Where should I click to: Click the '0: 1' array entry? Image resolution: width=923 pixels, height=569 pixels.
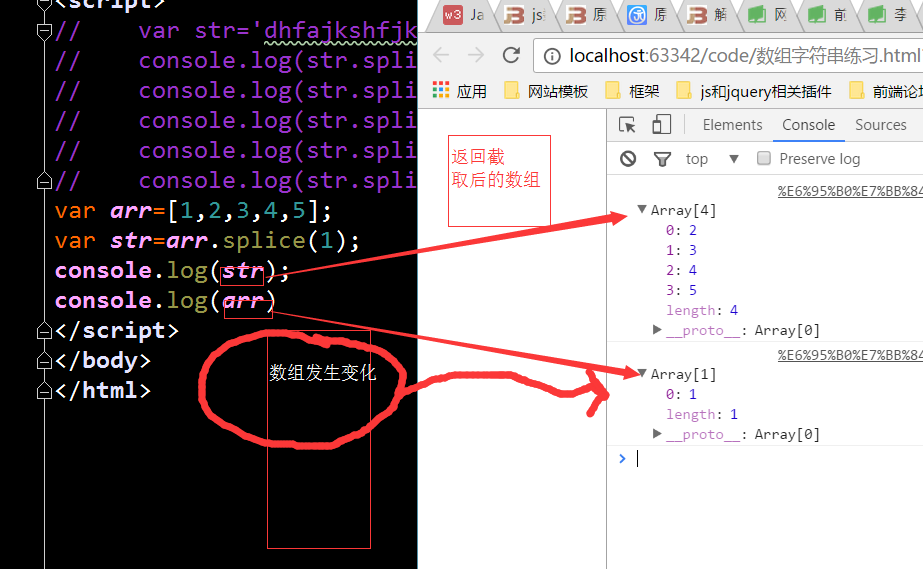point(681,394)
